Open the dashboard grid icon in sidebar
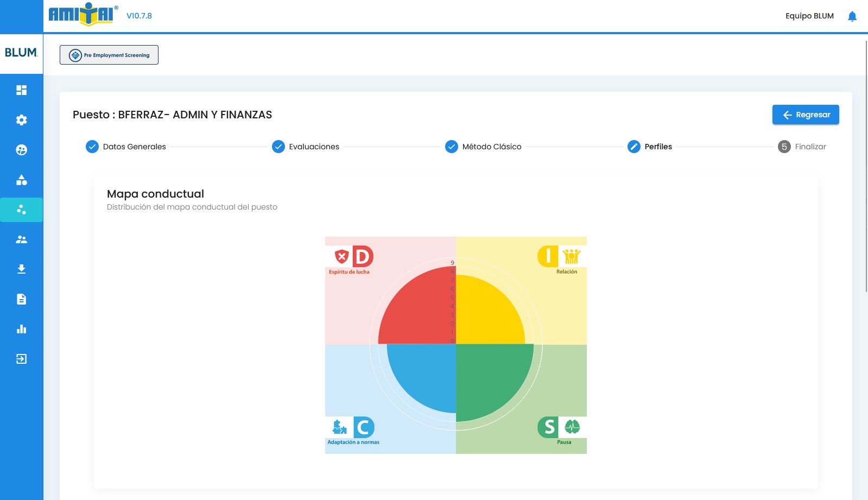Viewport: 868px width, 500px height. [x=21, y=90]
